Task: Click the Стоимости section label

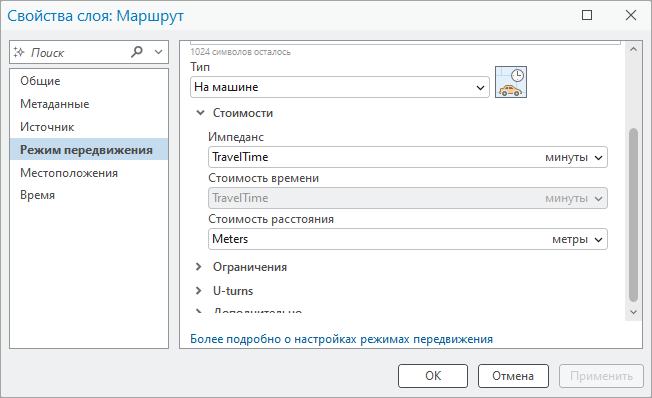Action: pos(243,113)
